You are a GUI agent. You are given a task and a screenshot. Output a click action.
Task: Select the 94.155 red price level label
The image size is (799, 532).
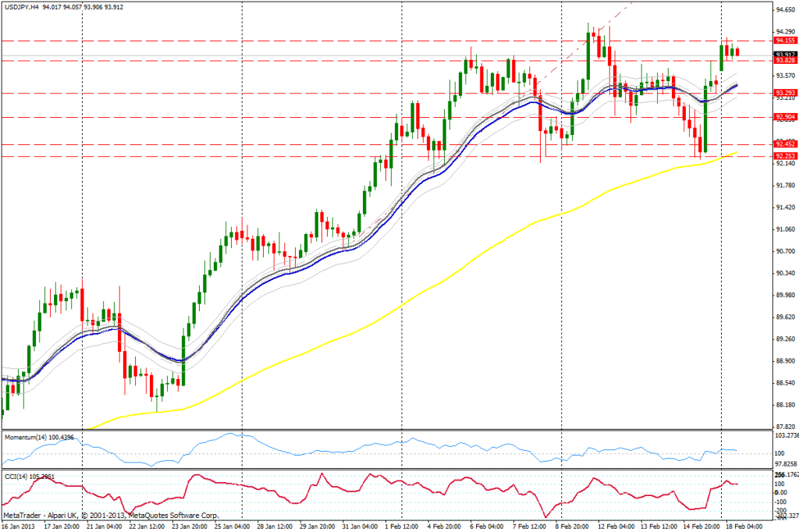(784, 40)
